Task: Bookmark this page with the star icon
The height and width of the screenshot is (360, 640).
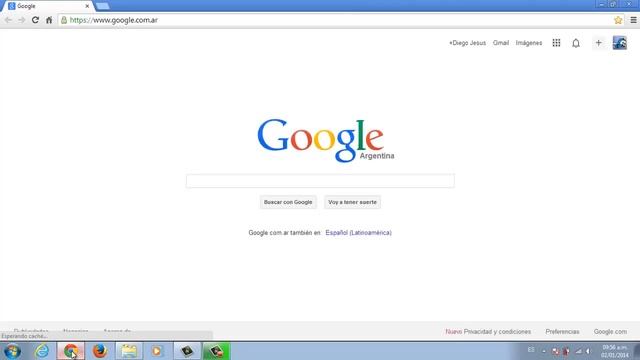Action: [618, 20]
